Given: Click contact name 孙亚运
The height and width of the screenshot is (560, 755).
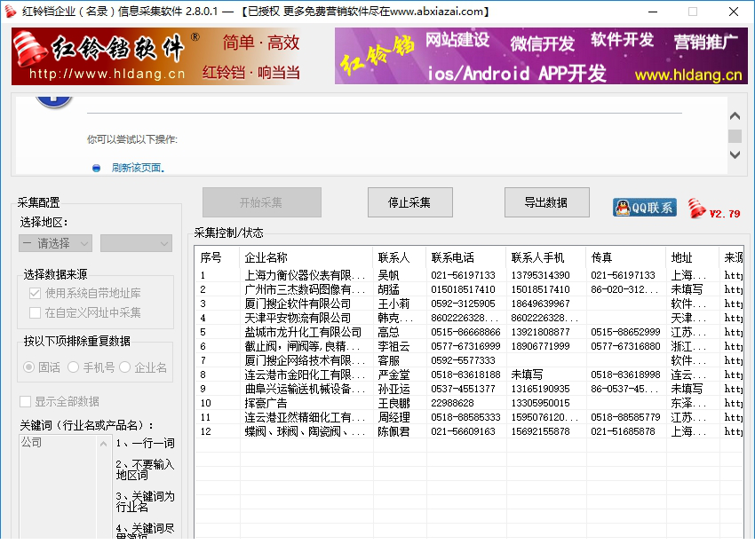Looking at the screenshot, I should pyautogui.click(x=393, y=389).
